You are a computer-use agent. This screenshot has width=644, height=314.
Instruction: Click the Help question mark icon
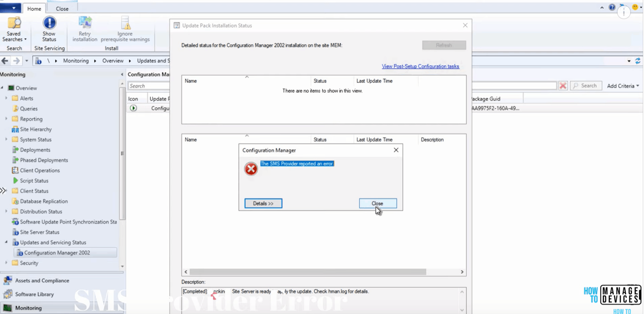coord(612,7)
